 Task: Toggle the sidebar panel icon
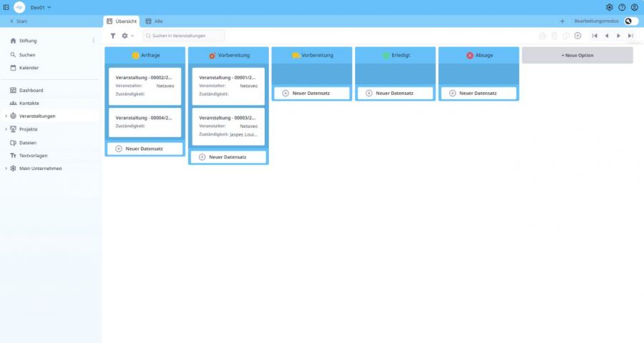(6, 7)
